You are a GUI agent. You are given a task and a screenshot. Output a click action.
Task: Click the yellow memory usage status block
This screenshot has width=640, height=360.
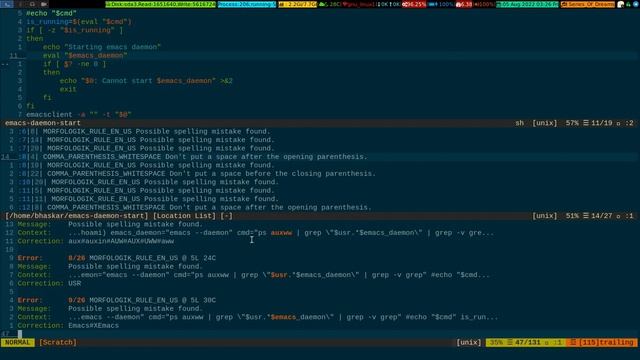pos(298,4)
